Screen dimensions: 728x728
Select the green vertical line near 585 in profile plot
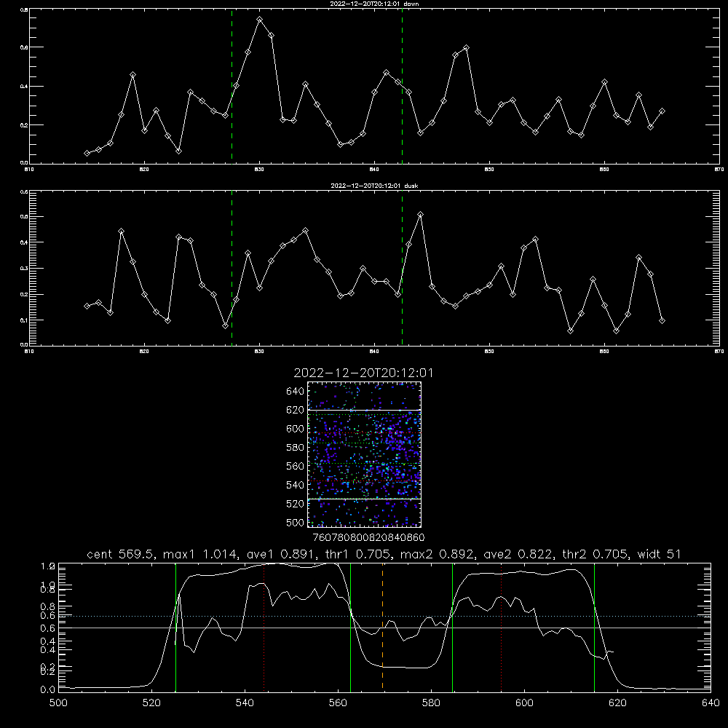(452, 626)
